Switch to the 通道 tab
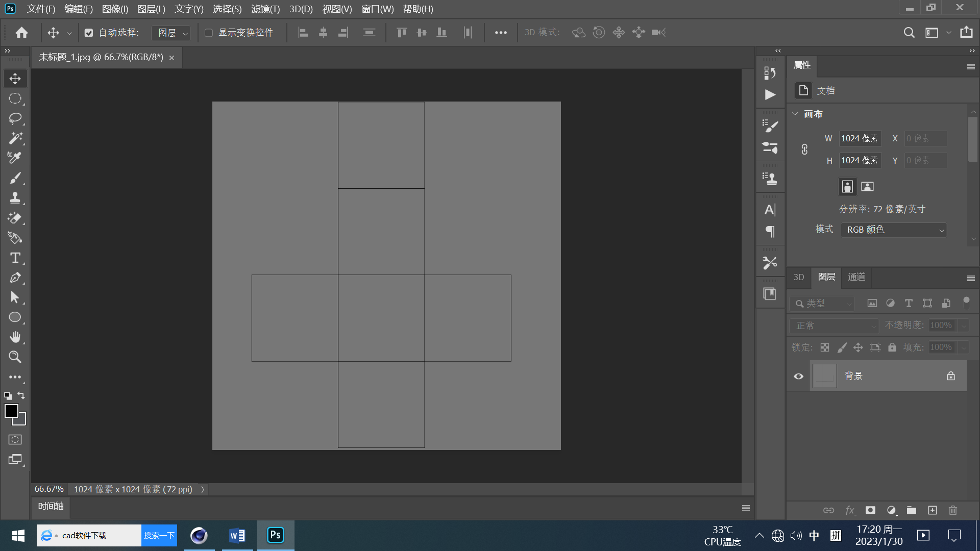Viewport: 980px width, 551px height. (x=856, y=277)
